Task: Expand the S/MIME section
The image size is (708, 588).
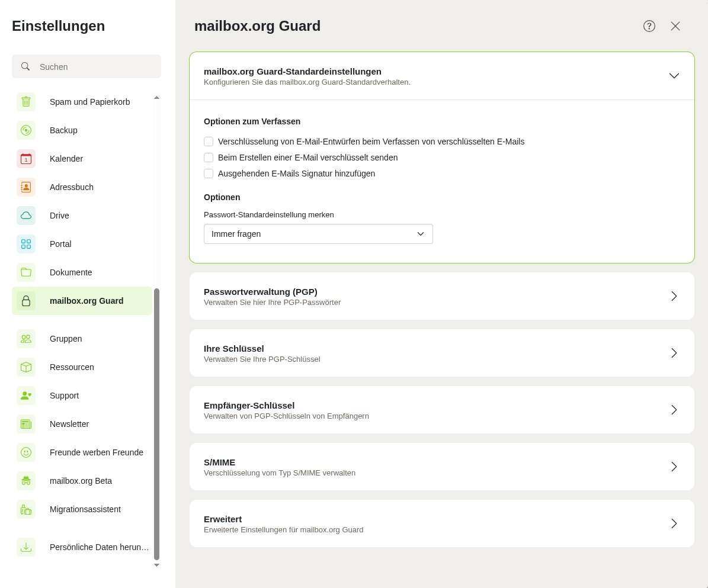Action: coord(442,467)
